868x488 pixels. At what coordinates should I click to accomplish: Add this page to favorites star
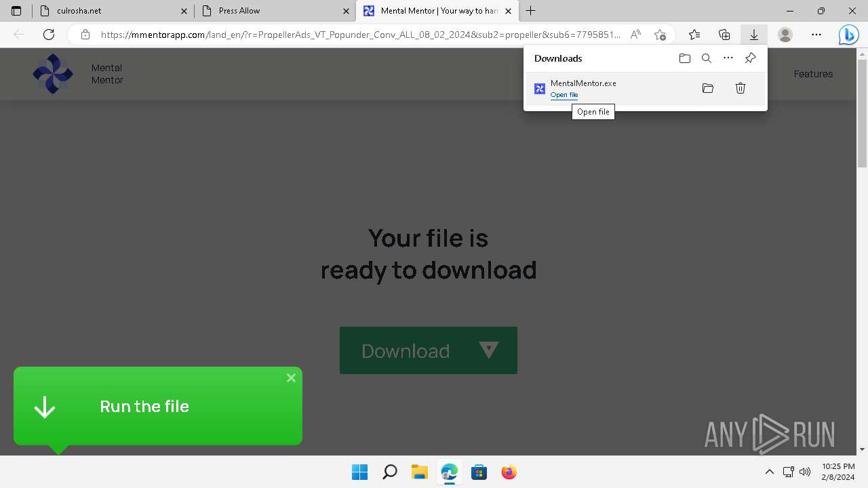coord(660,35)
